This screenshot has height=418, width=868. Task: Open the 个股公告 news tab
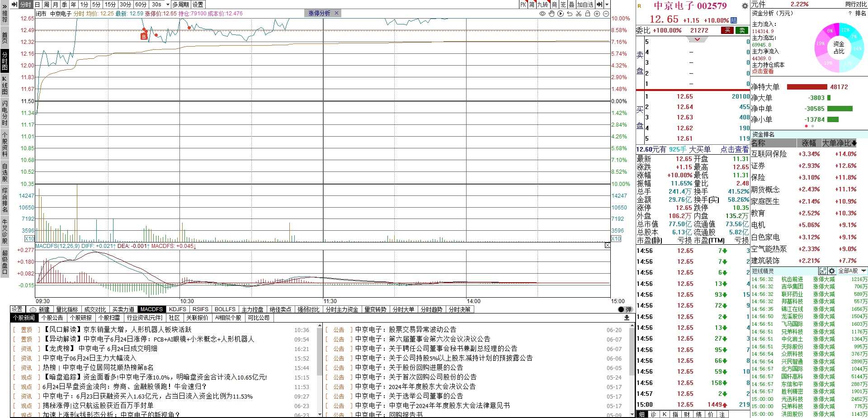pos(52,318)
